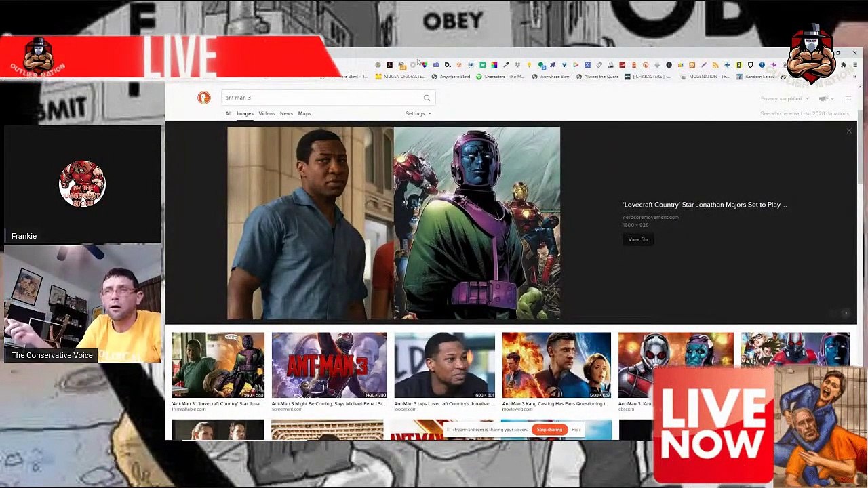Open the nerdcoremovement.com source link

(x=650, y=217)
